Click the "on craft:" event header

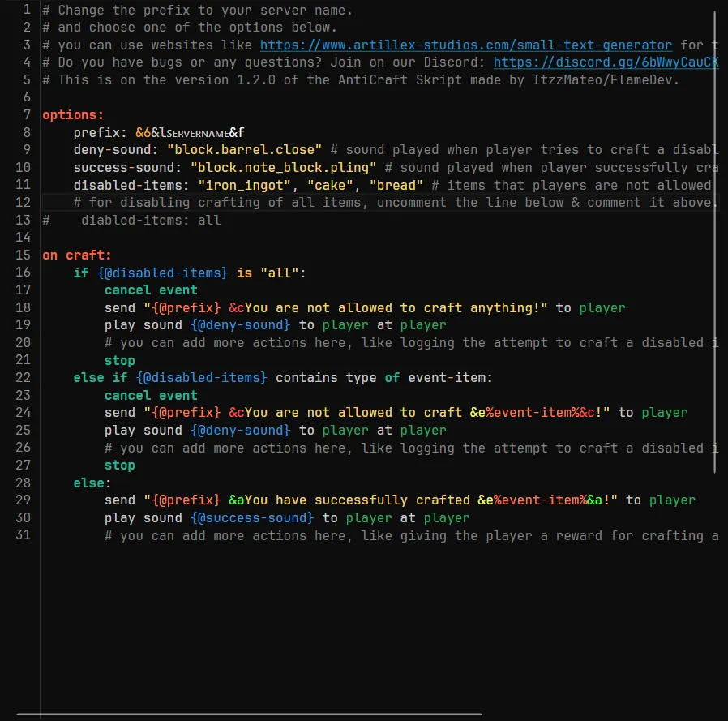click(77, 255)
